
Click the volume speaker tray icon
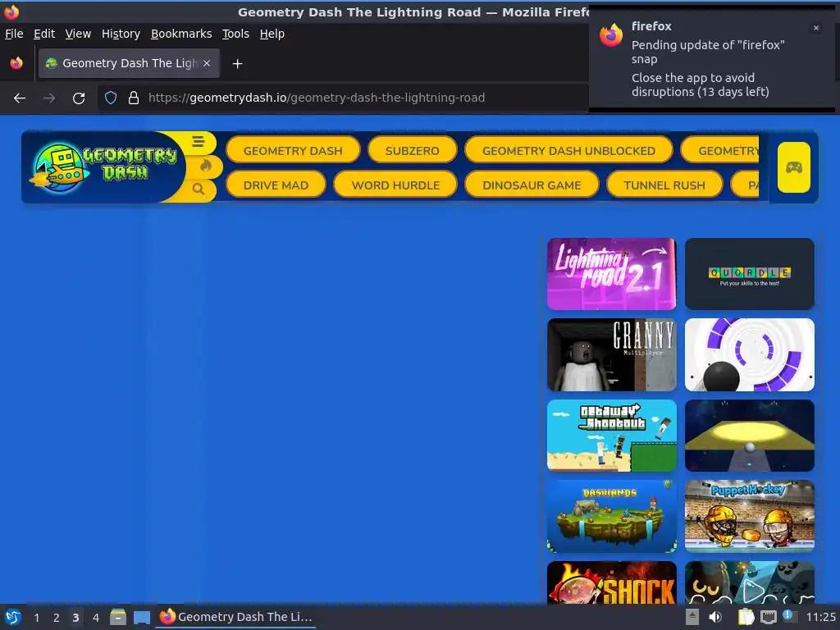point(715,617)
